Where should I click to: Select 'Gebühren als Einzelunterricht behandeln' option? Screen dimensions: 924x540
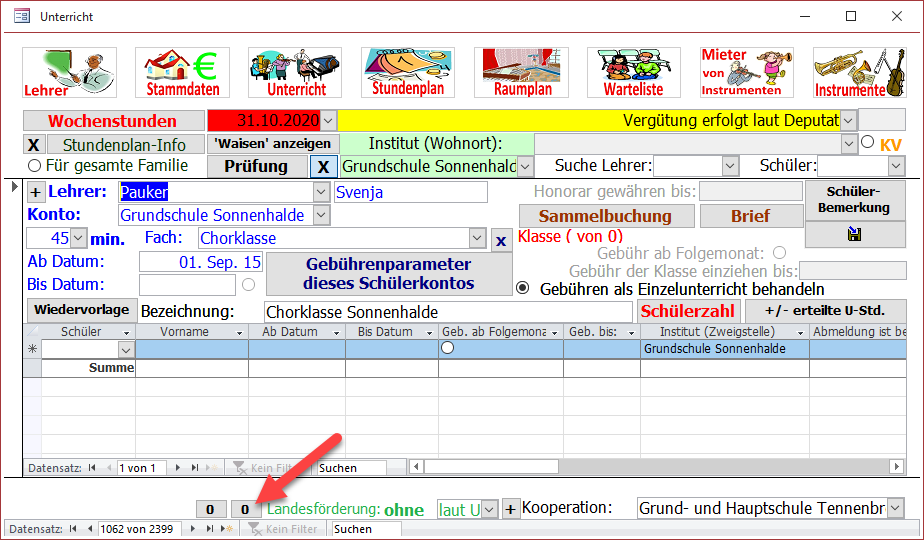click(523, 288)
